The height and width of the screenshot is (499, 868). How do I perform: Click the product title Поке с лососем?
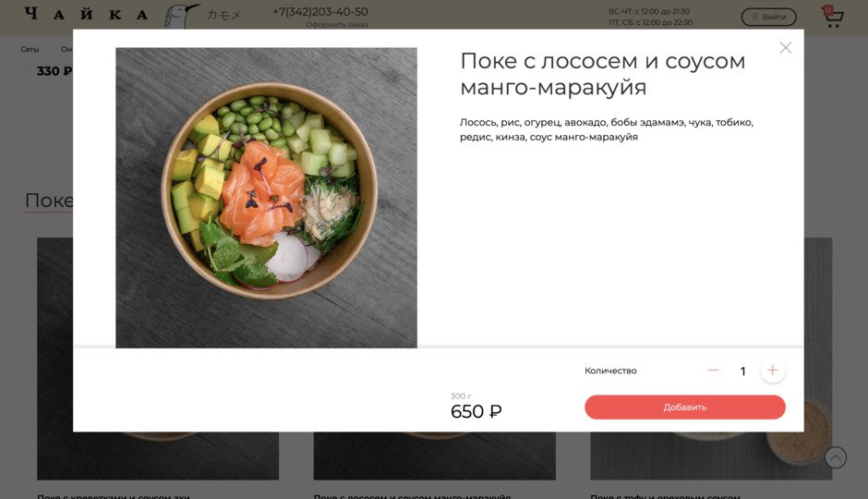coord(602,74)
